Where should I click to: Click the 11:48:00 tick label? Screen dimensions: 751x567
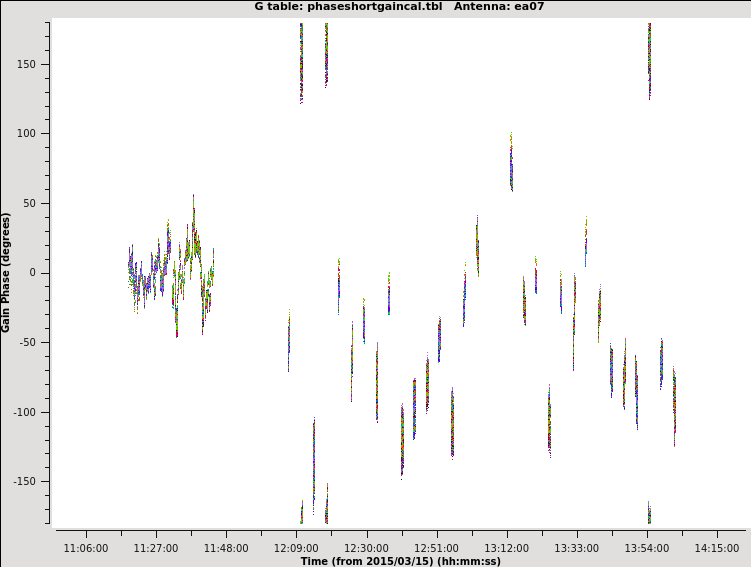(x=226, y=548)
